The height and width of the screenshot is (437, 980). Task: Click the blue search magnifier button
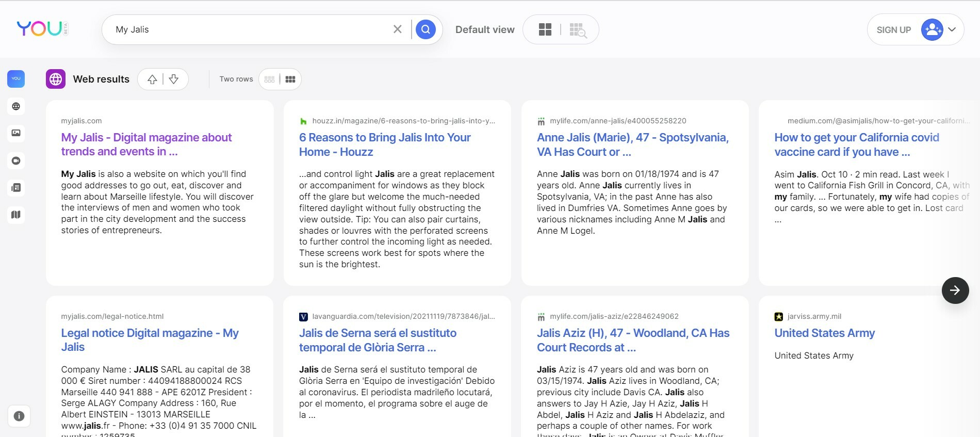click(x=426, y=29)
